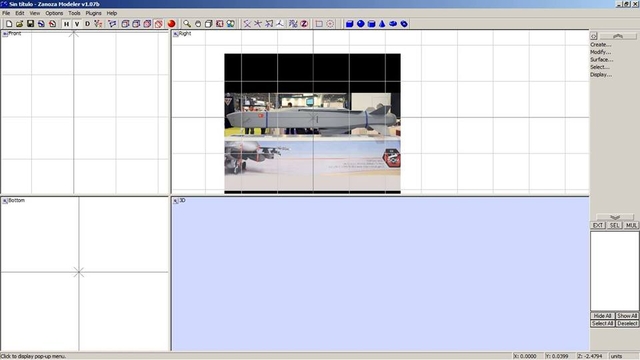
Task: Click the Hide All button
Action: [602, 316]
